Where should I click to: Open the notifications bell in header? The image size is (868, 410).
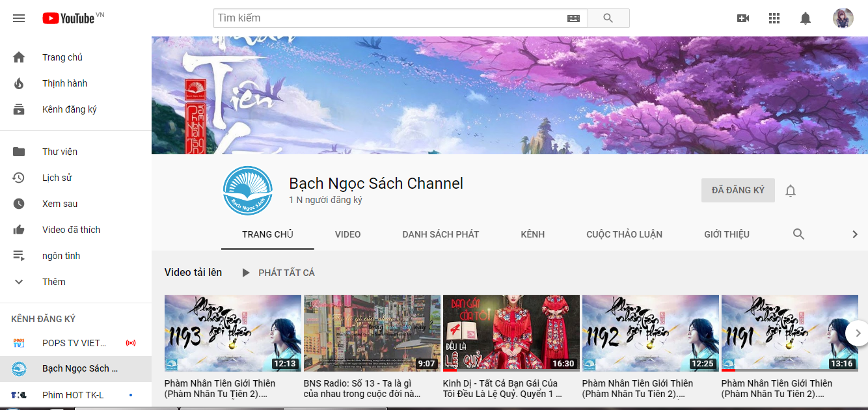tap(806, 18)
